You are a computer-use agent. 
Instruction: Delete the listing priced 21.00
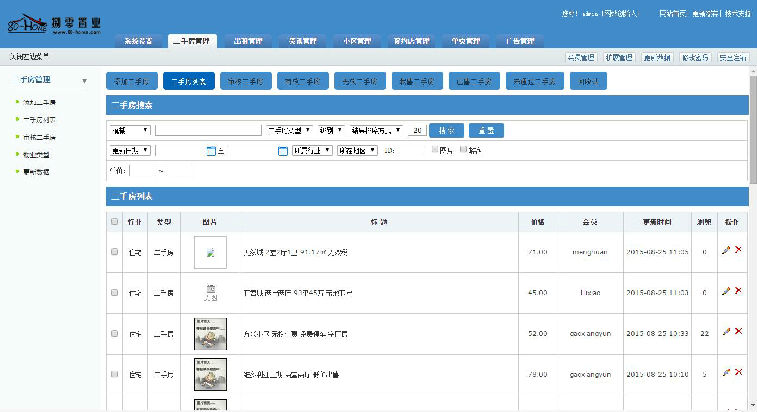pos(738,250)
